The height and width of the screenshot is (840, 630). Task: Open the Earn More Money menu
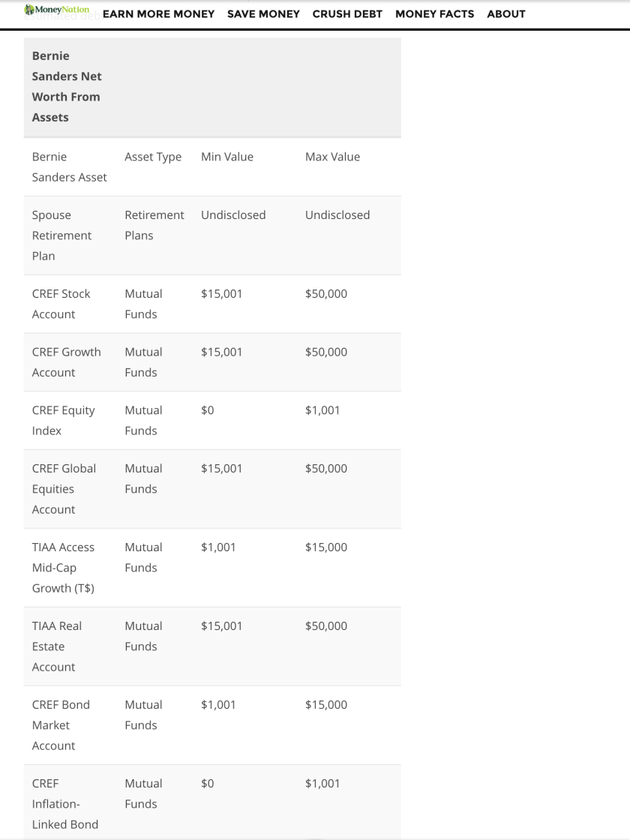click(x=158, y=14)
